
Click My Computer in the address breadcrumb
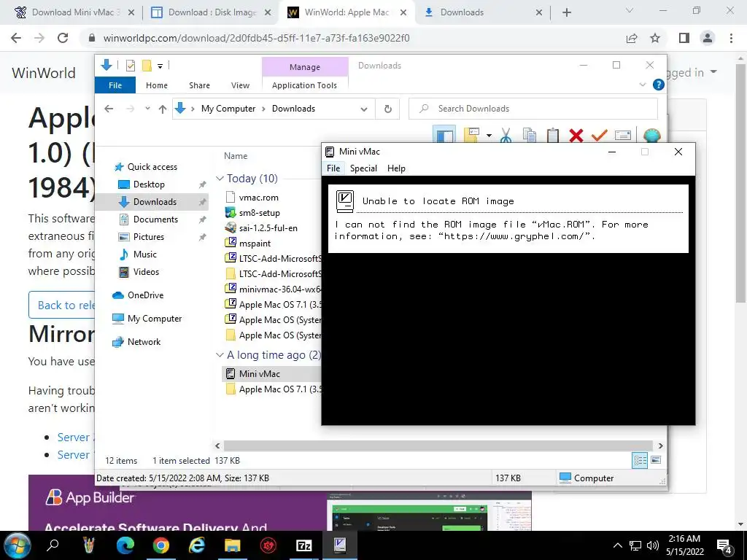pyautogui.click(x=228, y=109)
